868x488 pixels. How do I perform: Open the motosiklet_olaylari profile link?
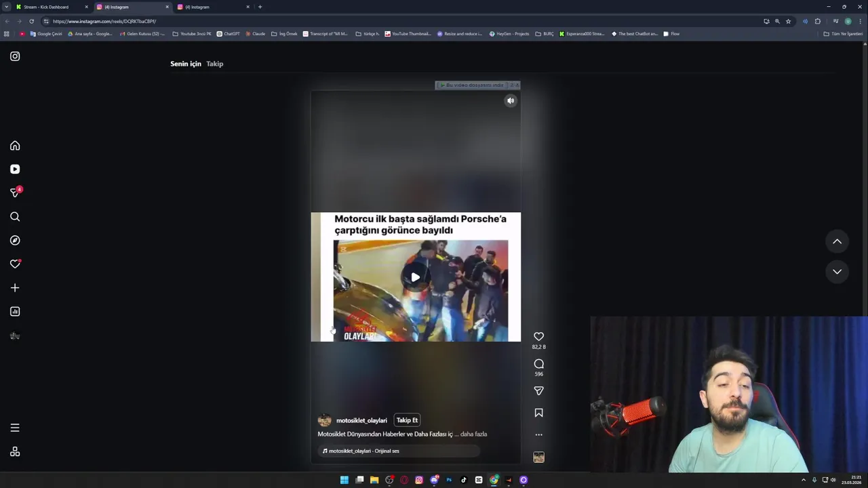tap(361, 421)
